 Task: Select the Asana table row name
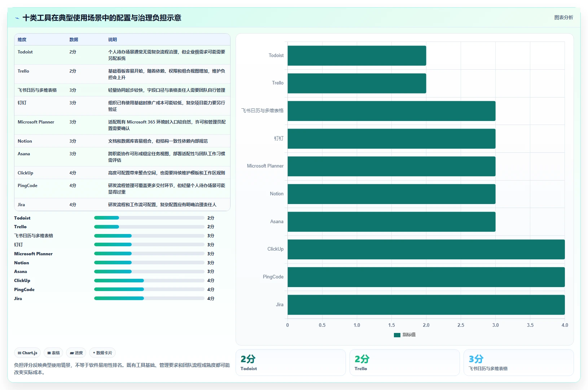(x=24, y=154)
